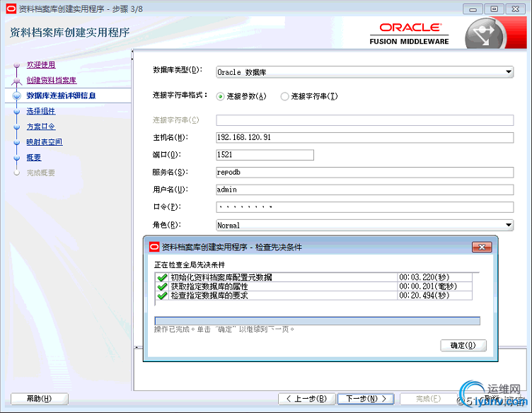
Task: Click the Oracle logo icon in title bar
Action: coord(11,8)
